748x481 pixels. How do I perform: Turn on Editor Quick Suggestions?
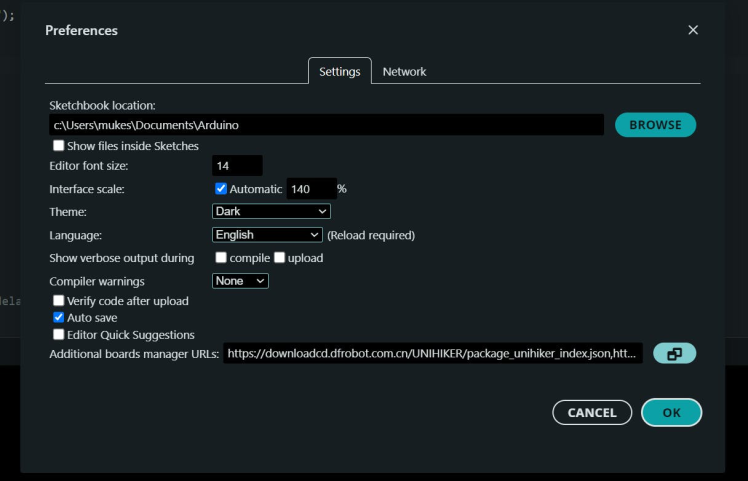(x=59, y=335)
